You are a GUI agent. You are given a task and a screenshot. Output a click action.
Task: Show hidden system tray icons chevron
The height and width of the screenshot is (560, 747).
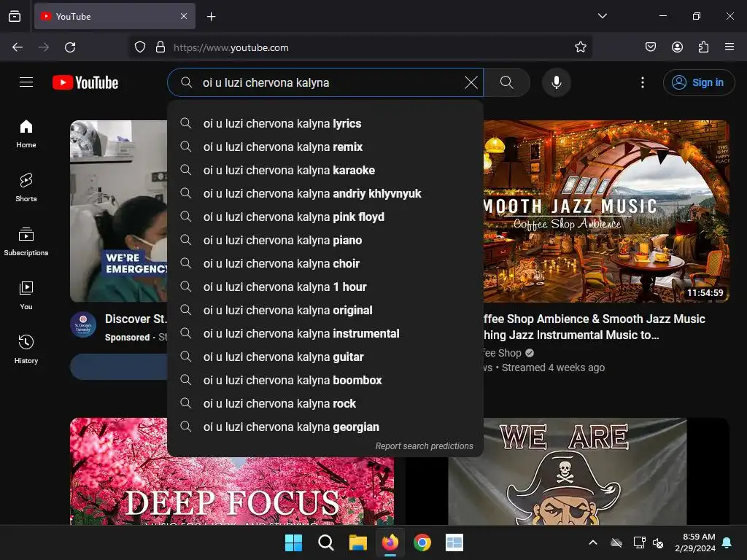pos(593,542)
